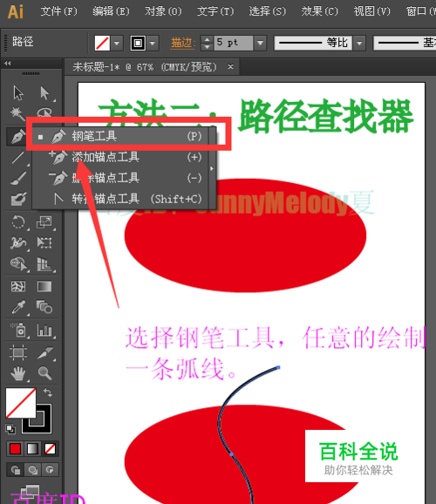Select the Perspective Grid tool

click(x=44, y=264)
